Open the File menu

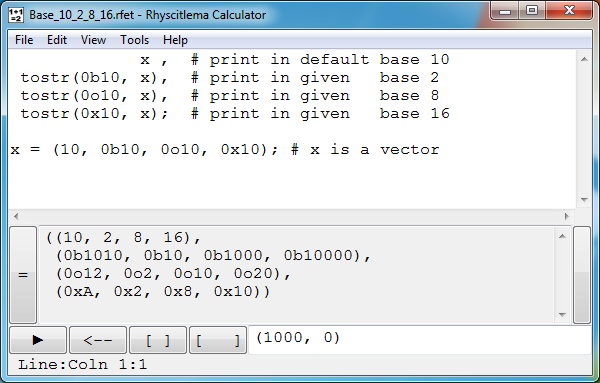click(x=24, y=40)
